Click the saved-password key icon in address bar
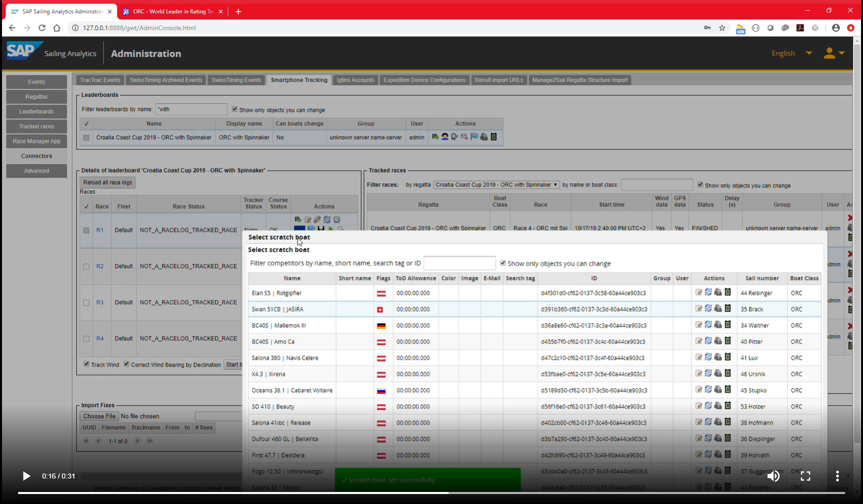Image resolution: width=863 pixels, height=504 pixels. tap(707, 28)
